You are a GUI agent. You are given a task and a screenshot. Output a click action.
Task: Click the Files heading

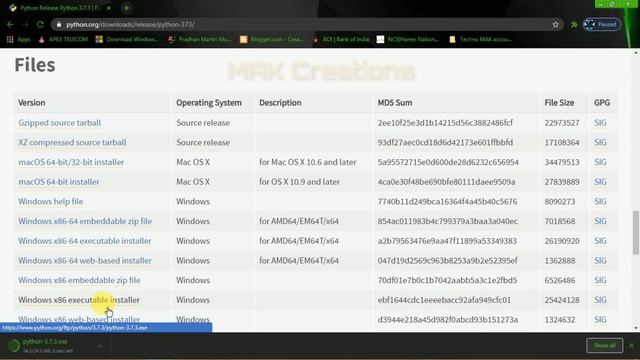(x=35, y=65)
